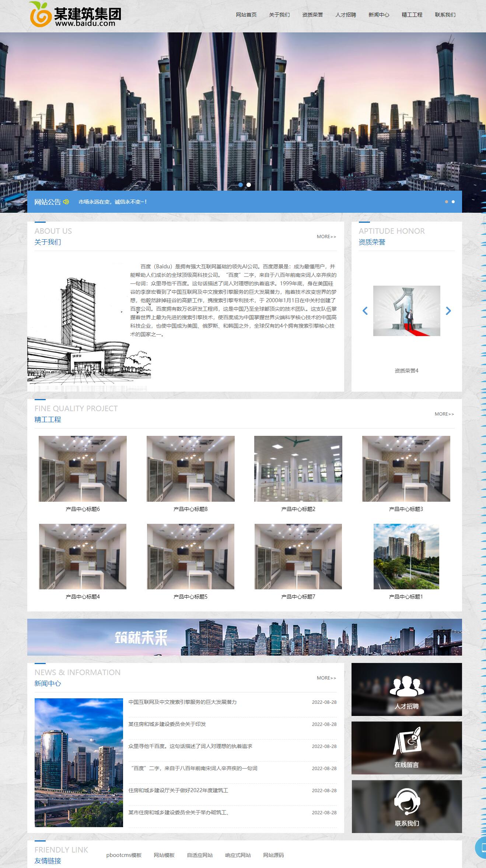The image size is (486, 868).
Task: Show previous honor image with left arrow
Action: coord(365,311)
